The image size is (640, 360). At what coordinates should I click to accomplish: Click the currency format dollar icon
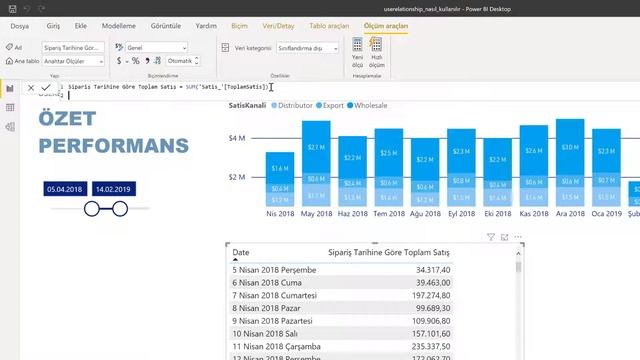119,61
